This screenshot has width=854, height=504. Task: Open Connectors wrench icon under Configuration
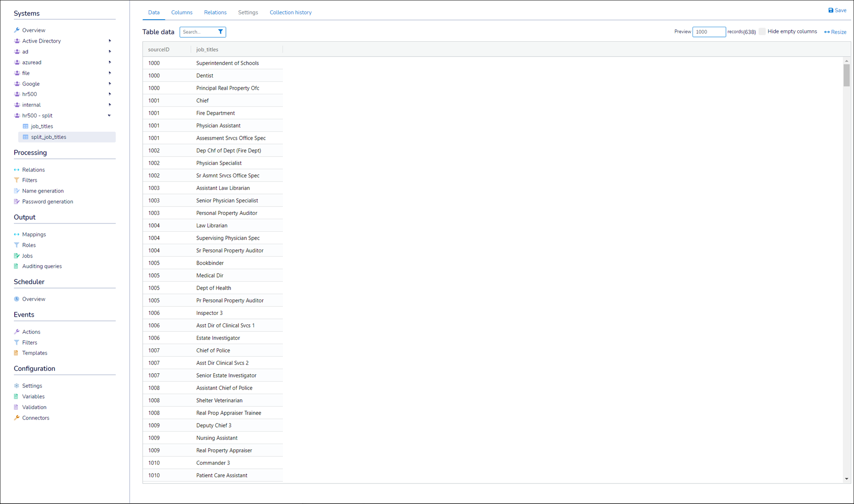16,418
